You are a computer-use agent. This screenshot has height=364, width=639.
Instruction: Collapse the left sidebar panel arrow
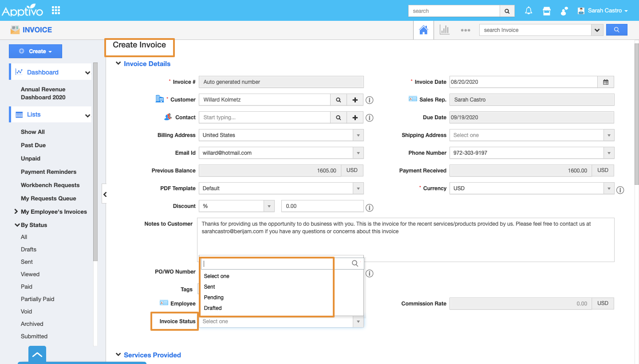pos(105,194)
